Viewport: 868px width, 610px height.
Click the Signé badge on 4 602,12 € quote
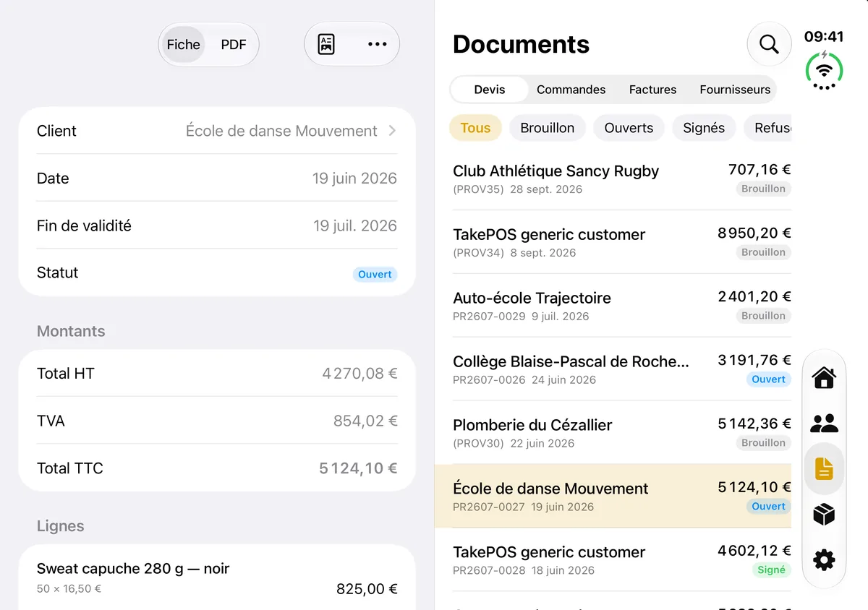771,570
